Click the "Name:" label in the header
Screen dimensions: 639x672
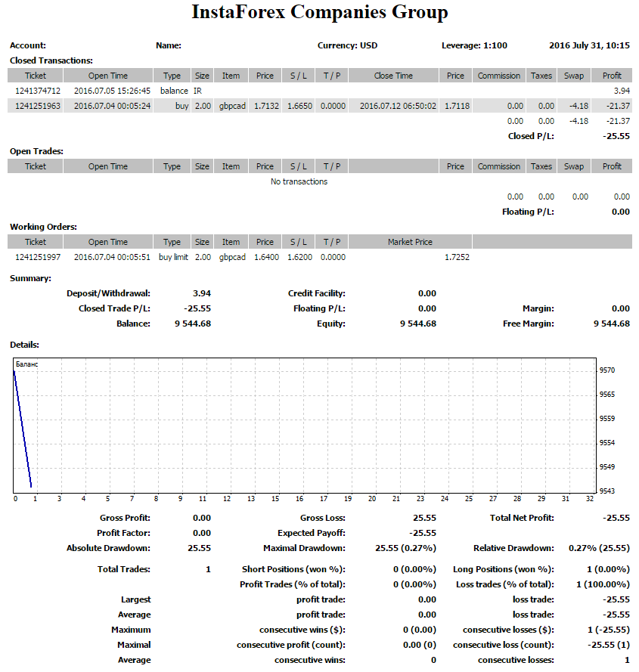click(x=169, y=45)
